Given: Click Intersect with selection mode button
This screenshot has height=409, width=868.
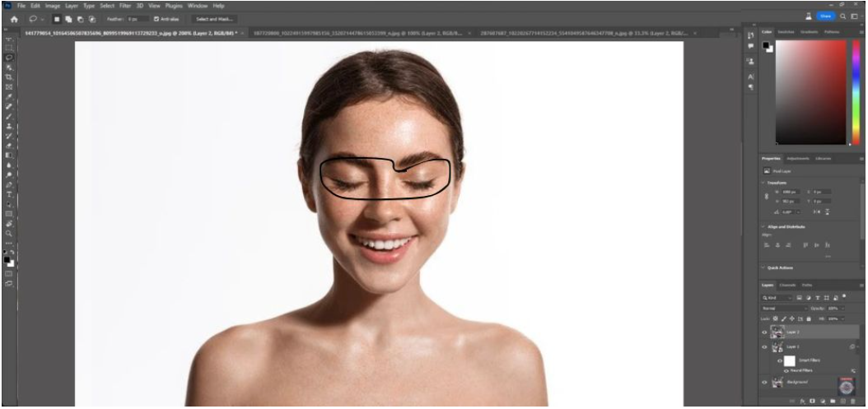Looking at the screenshot, I should coord(92,19).
